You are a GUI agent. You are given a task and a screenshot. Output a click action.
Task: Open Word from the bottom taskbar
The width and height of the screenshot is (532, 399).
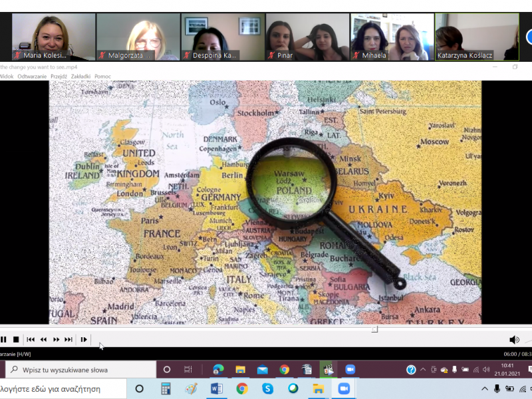coord(216,388)
